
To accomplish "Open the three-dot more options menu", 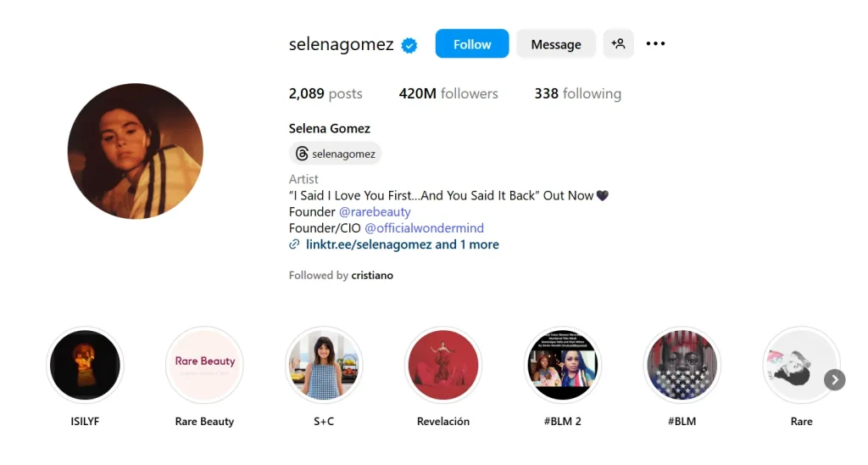I will coord(655,44).
